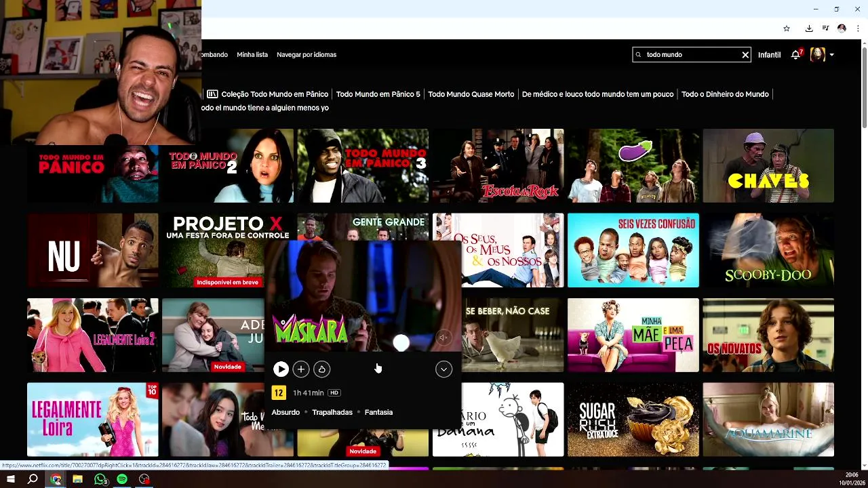Open Spotify from taskbar
The image size is (868, 488).
[x=122, y=479]
